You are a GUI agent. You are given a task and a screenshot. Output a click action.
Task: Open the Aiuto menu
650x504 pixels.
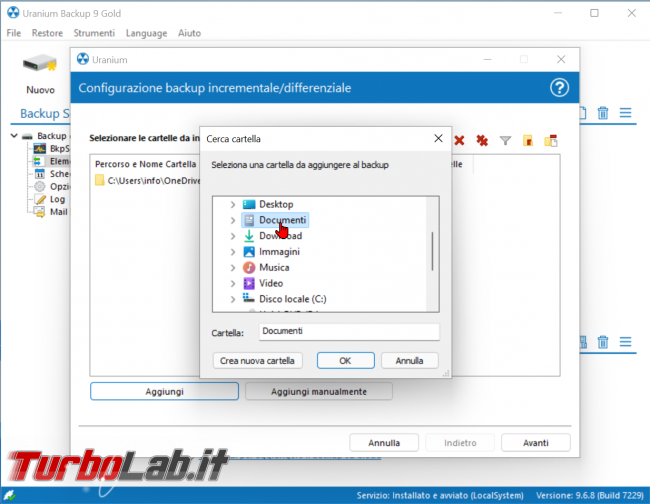pyautogui.click(x=189, y=33)
